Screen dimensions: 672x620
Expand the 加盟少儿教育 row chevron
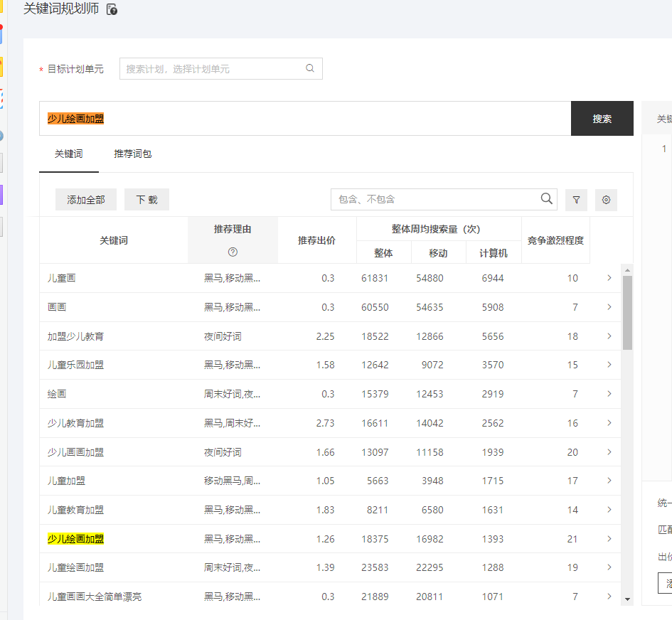[x=609, y=336]
